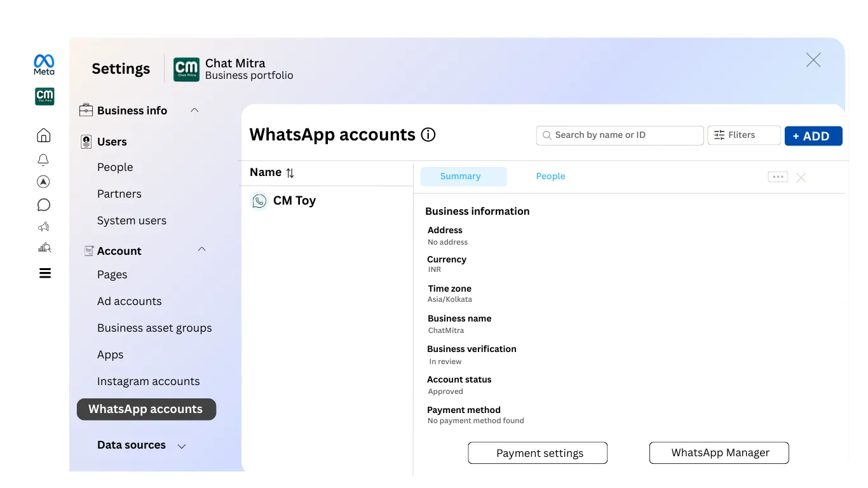
Task: Select the chat bubble messaging icon
Action: point(44,205)
